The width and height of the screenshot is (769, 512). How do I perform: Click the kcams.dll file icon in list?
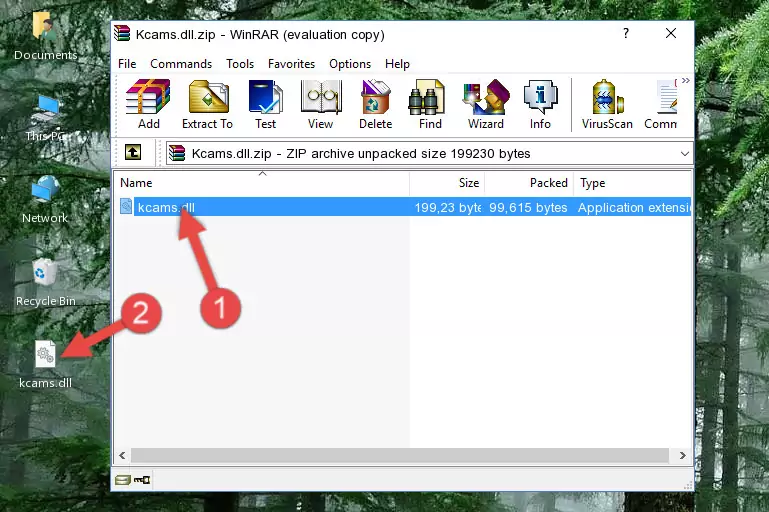(x=126, y=206)
